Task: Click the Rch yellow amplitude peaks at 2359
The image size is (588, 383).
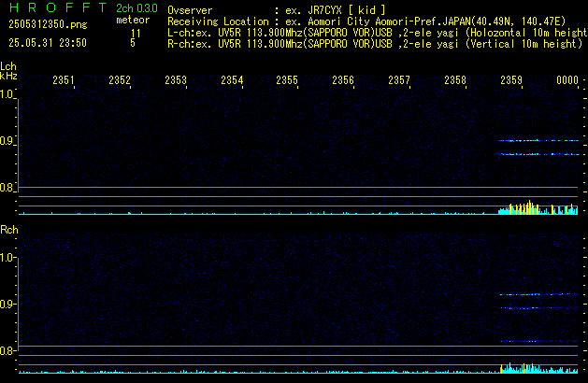Action: click(x=517, y=368)
